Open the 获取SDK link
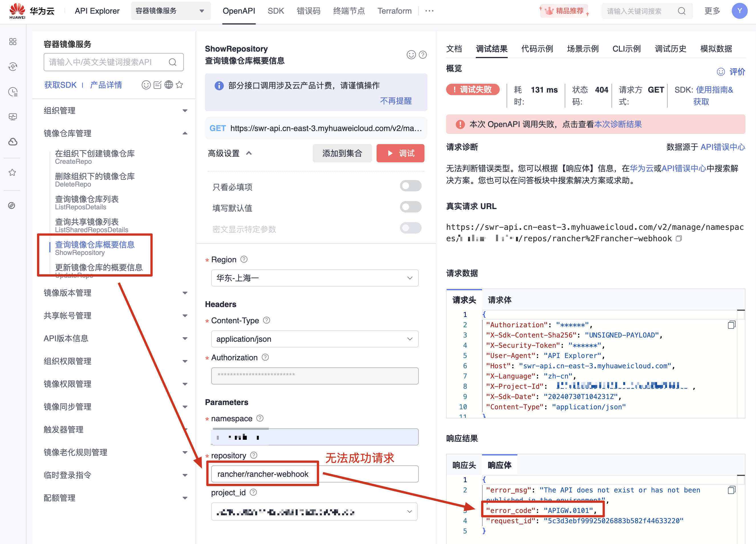 point(60,85)
